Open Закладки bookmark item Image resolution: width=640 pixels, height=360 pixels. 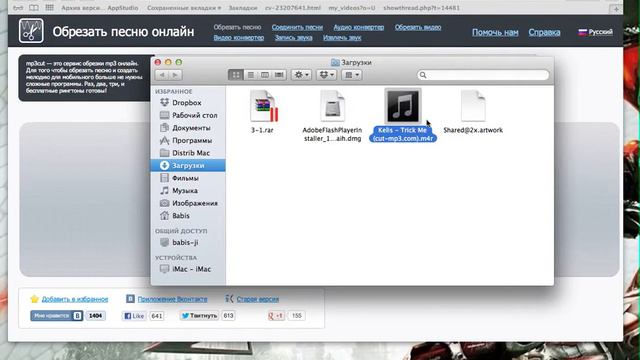243,8
